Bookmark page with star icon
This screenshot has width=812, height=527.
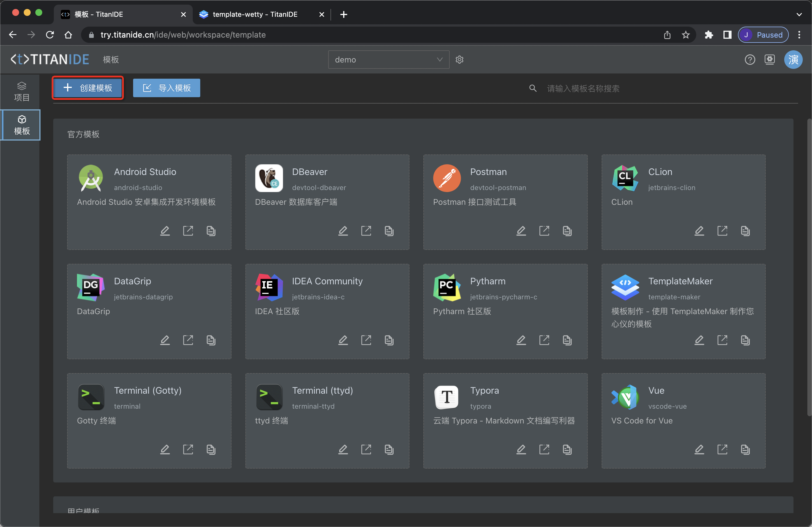pos(686,35)
